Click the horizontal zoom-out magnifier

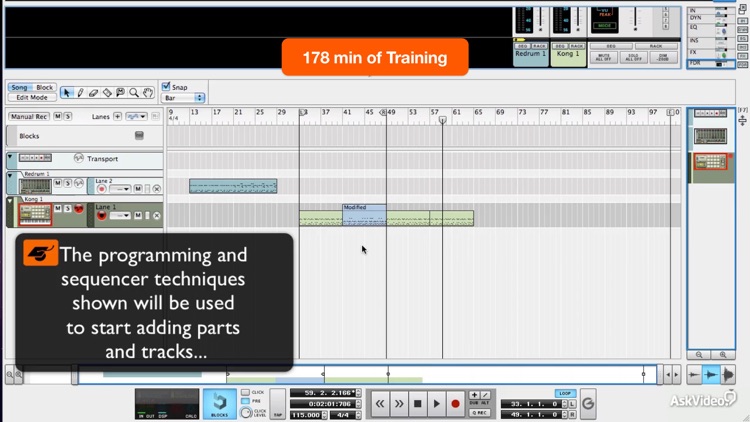pyautogui.click(x=10, y=375)
